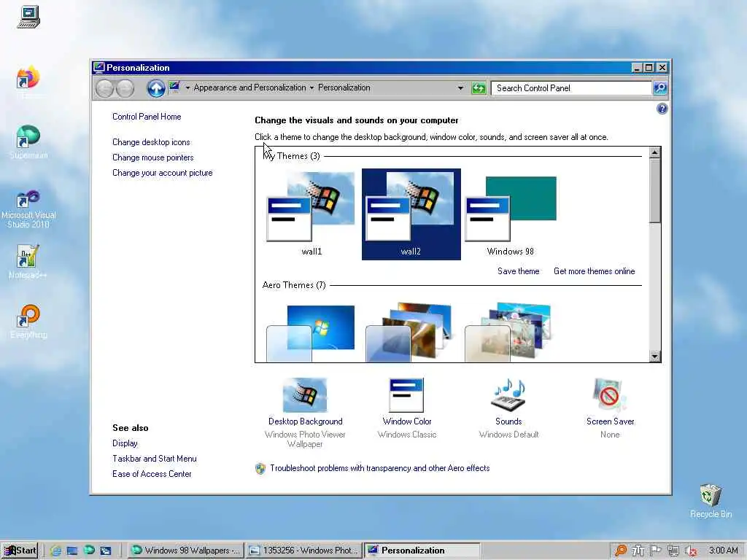Select the second Aero theme with landscape photos
747x560 pixels.
(x=409, y=332)
